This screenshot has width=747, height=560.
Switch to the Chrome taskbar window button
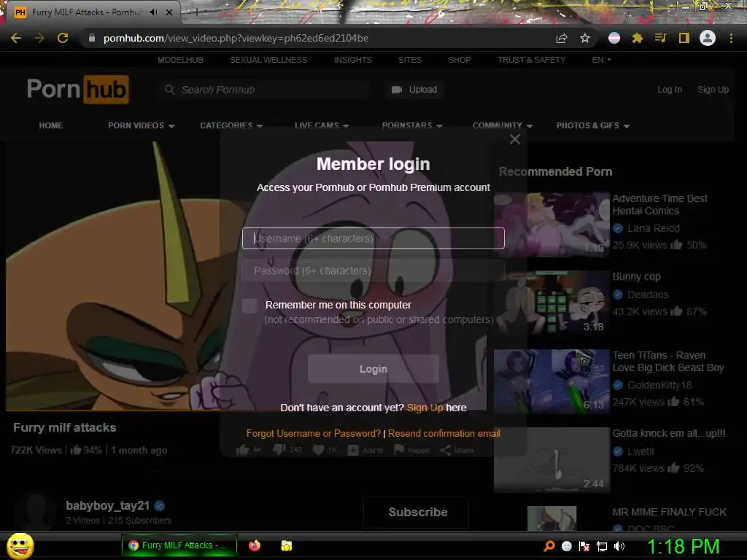tap(179, 545)
